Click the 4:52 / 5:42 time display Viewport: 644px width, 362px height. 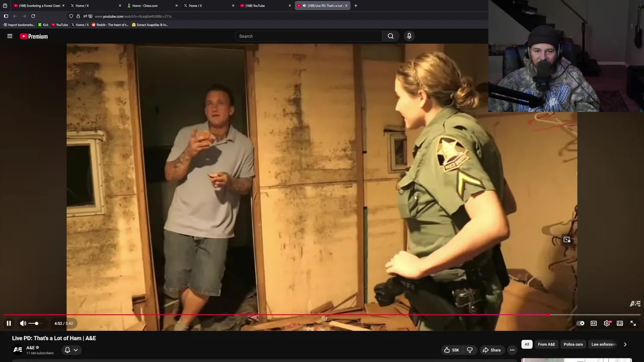63,323
